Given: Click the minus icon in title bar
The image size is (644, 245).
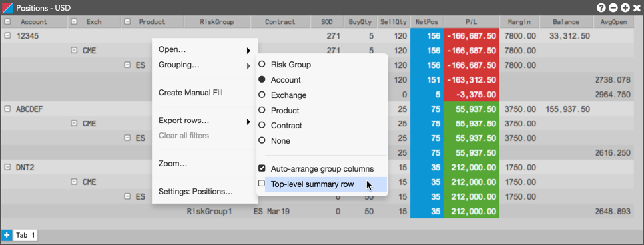Looking at the screenshot, I should tap(613, 7).
